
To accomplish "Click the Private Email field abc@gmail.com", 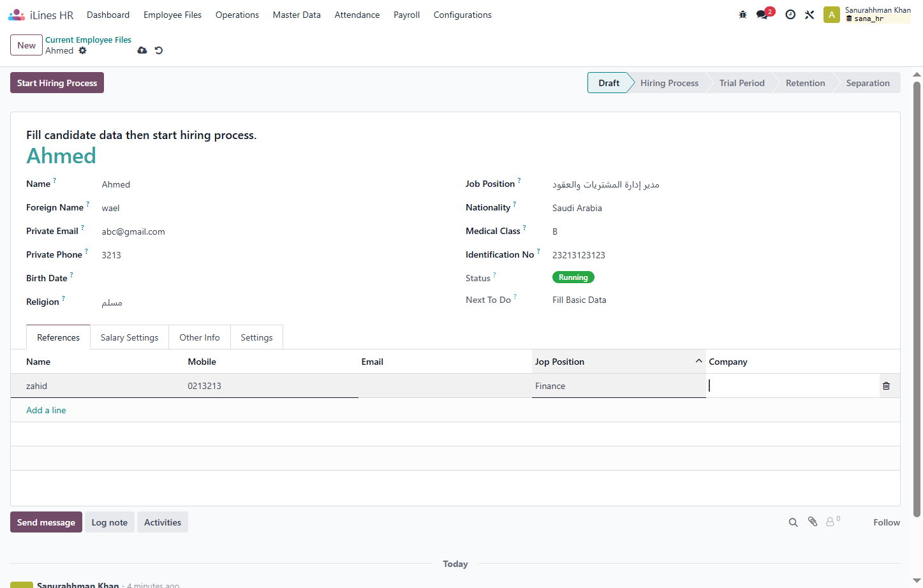I will pos(273,232).
